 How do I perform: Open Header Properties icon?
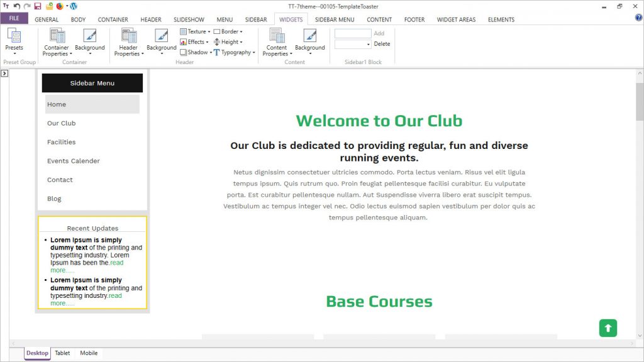[128, 36]
